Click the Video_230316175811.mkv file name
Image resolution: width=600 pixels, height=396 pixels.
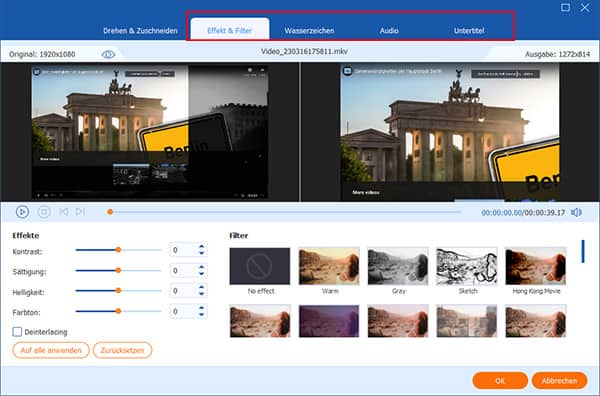click(304, 51)
